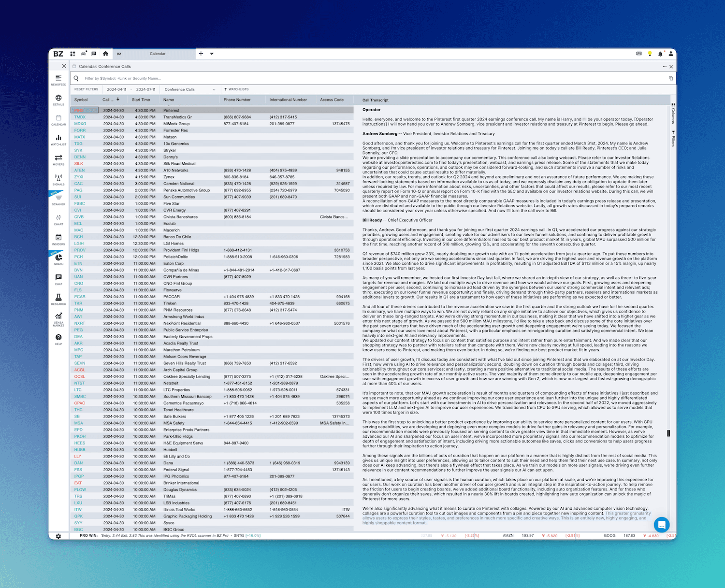Click the PCAR ticker symbol
The height and width of the screenshot is (588, 725).
pyautogui.click(x=80, y=297)
